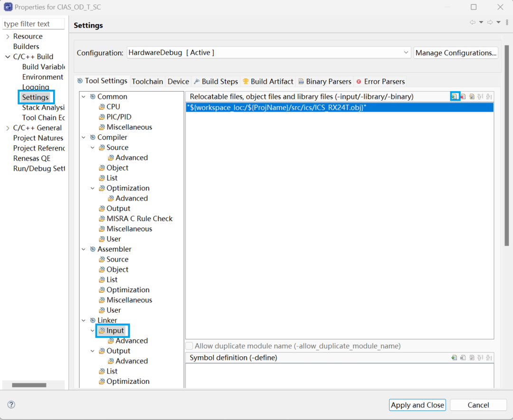
Task: Move symbol definition entry down
Action: point(489,357)
